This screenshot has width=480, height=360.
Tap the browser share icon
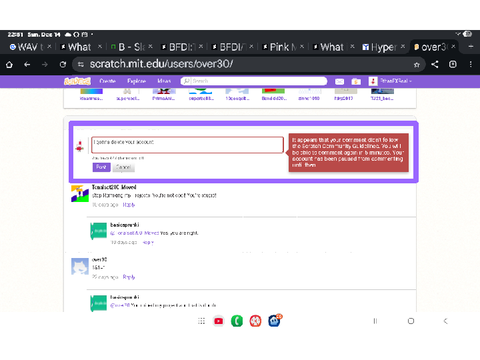(x=435, y=64)
